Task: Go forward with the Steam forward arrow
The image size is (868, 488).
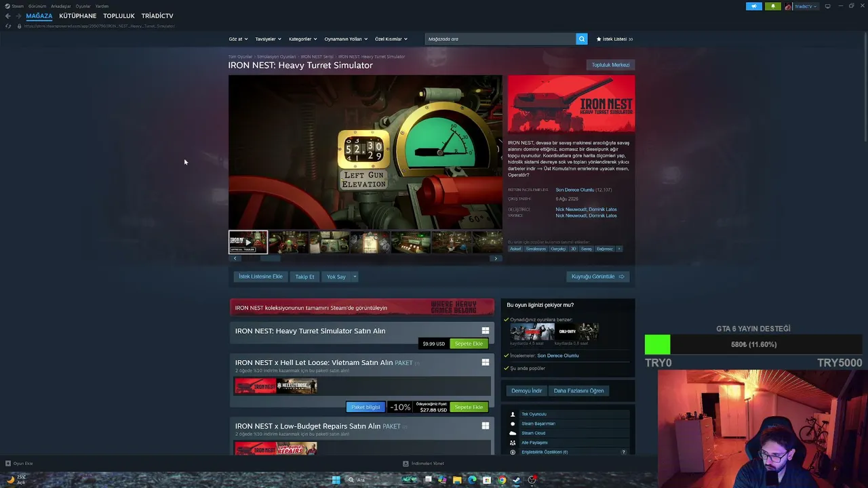Action: coord(18,16)
